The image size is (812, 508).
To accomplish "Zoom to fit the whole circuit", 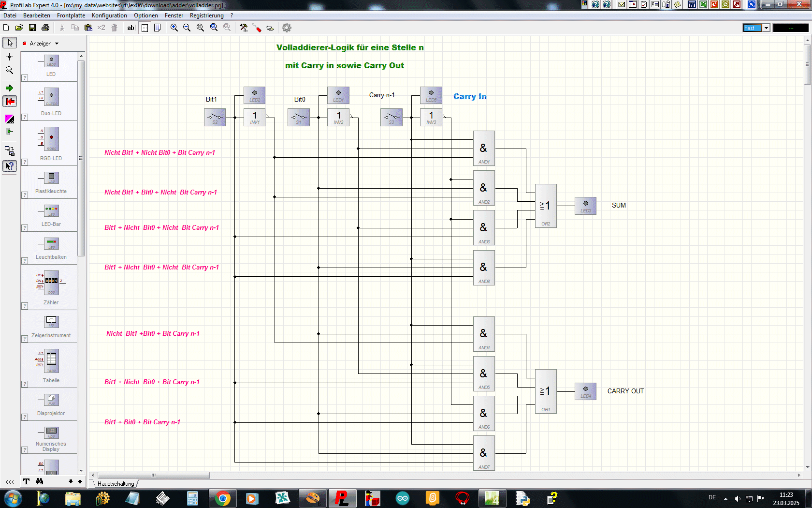I will [200, 28].
